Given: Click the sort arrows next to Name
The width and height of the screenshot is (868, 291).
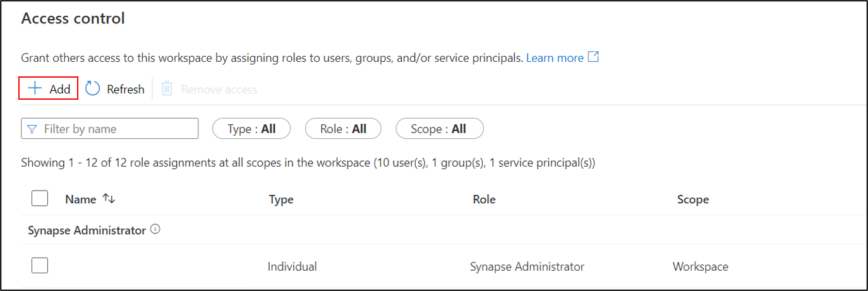Looking at the screenshot, I should point(109,199).
